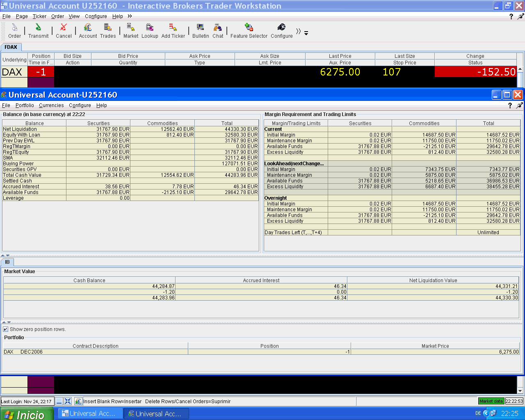Viewport: 525px width, 420px height.
Task: Click the scrollbar up arrow in ticker table
Action: [520, 70]
